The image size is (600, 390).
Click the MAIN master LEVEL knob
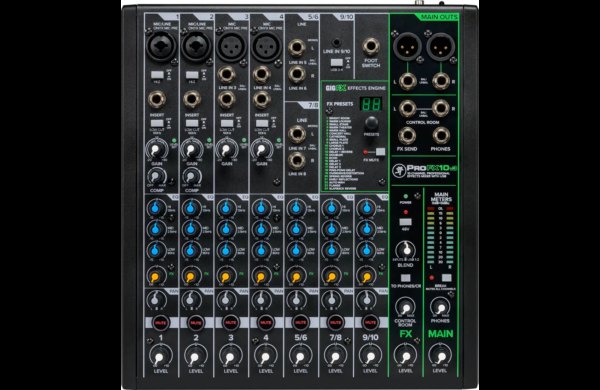[x=440, y=356]
